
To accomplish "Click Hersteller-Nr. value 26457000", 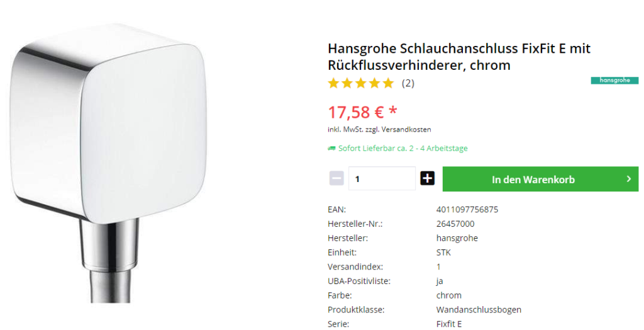I will click(x=455, y=224).
